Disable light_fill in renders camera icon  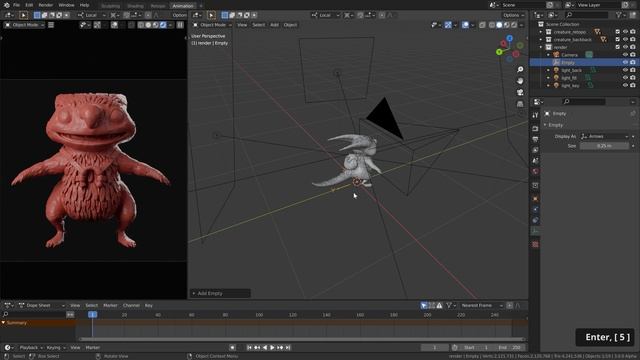[x=633, y=78]
